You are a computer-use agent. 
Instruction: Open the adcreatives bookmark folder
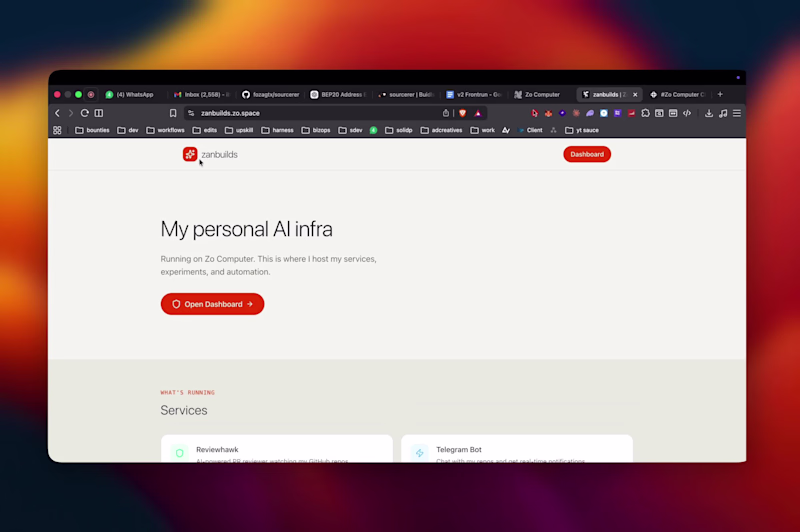[441, 130]
